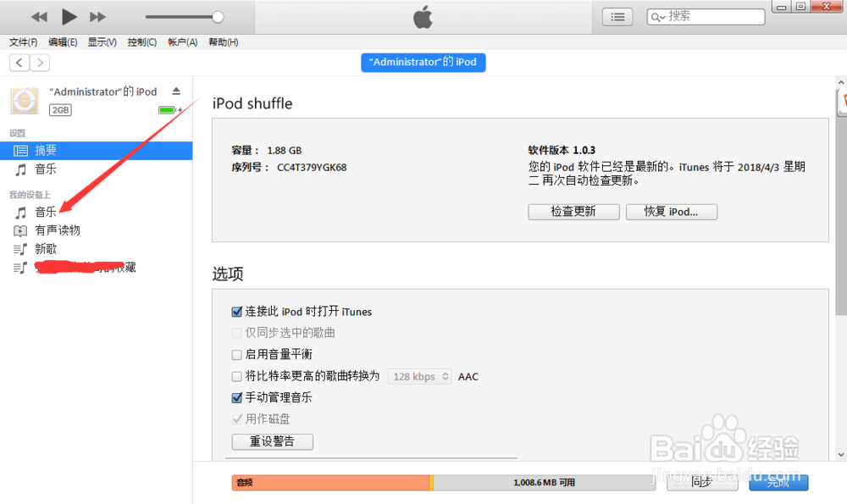The height and width of the screenshot is (504, 847).
Task: Click the 1,008.6 MB 可用 free space segment
Action: 544,482
